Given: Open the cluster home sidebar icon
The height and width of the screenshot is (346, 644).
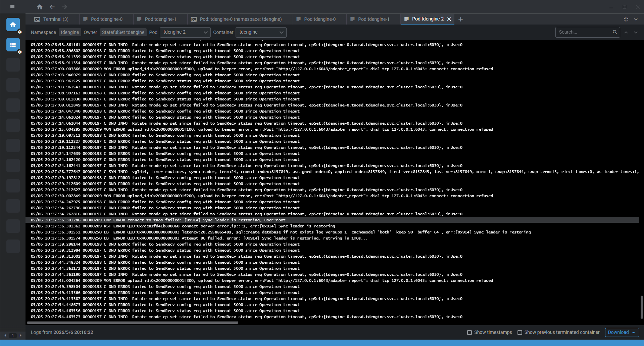Looking at the screenshot, I should [x=13, y=25].
